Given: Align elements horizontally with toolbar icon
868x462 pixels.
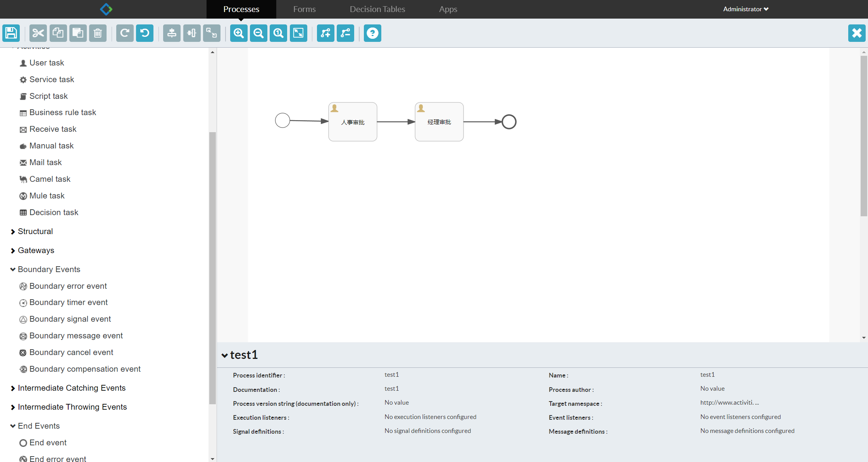Looking at the screenshot, I should tap(192, 33).
